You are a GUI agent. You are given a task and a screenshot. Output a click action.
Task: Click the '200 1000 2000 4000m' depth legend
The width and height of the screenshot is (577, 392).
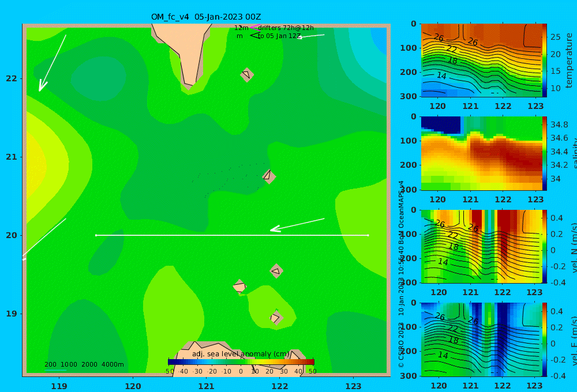pyautogui.click(x=84, y=364)
